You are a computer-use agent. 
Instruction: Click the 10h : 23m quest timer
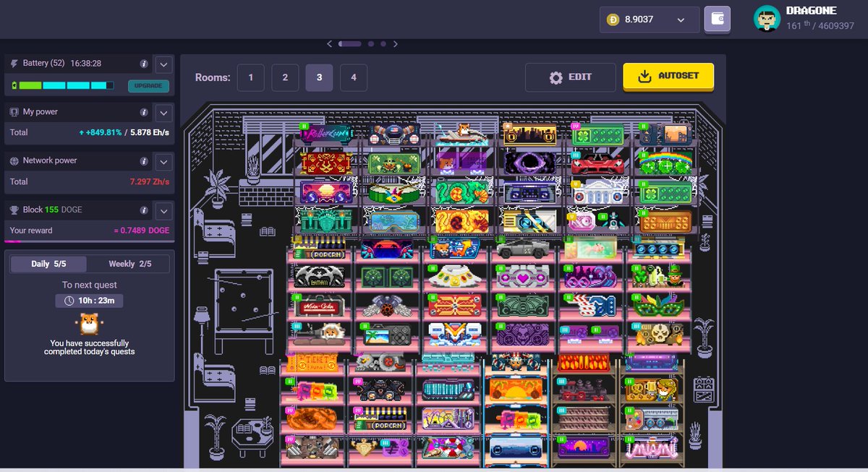[x=89, y=300]
